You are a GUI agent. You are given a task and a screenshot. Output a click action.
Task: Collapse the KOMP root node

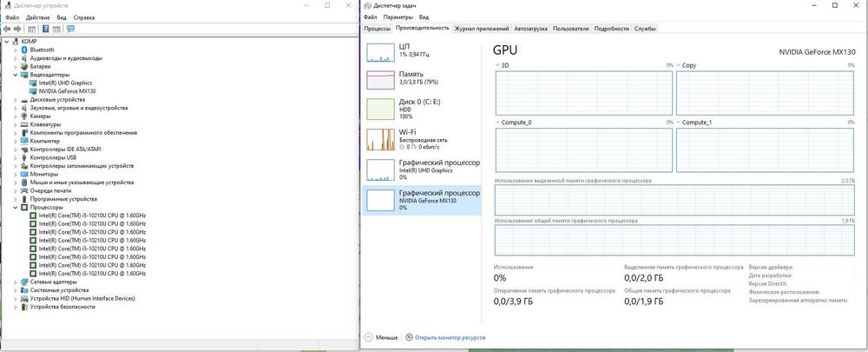click(7, 42)
